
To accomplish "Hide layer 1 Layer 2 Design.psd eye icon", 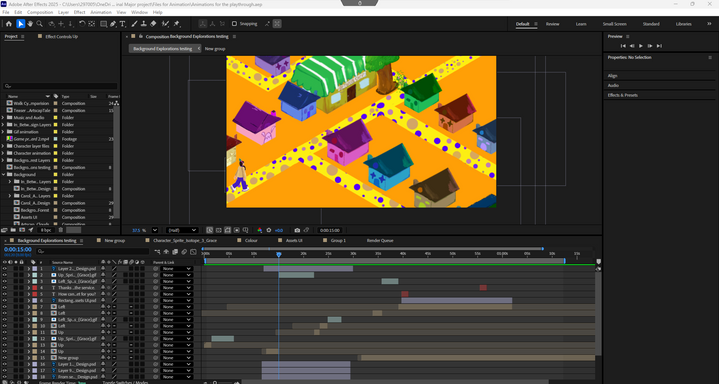I will click(5, 268).
